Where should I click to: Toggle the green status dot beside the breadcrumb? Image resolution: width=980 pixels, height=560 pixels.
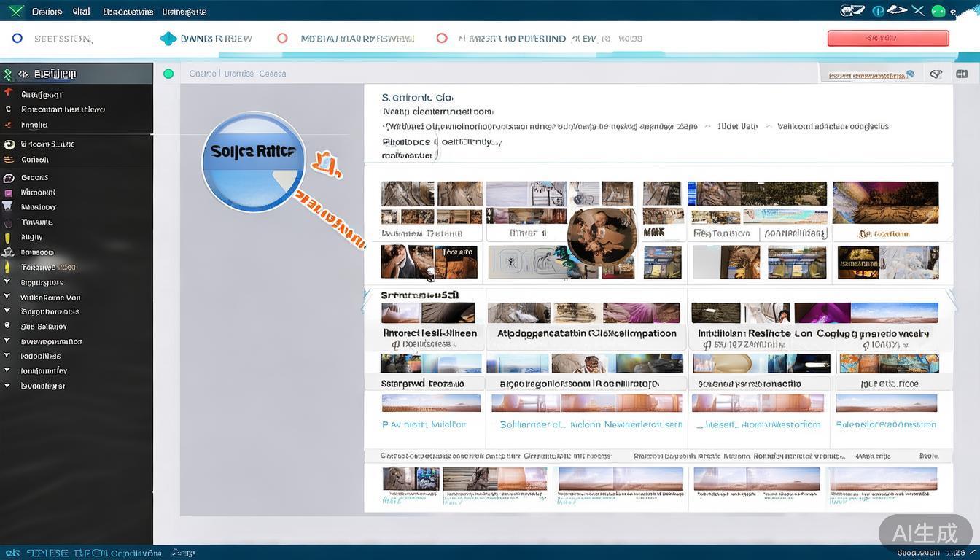click(168, 74)
